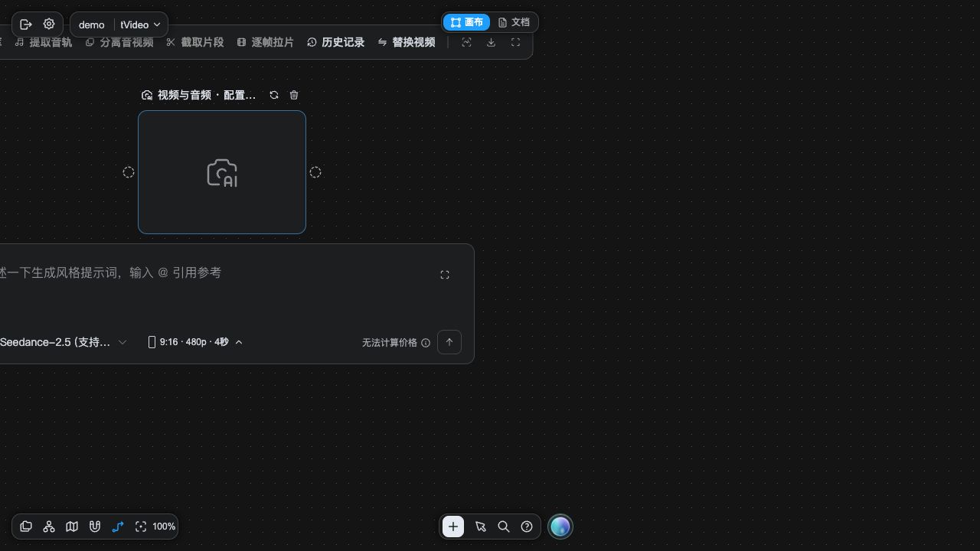Click the left connection handle of the node
The width and height of the screenshot is (980, 551).
click(129, 172)
